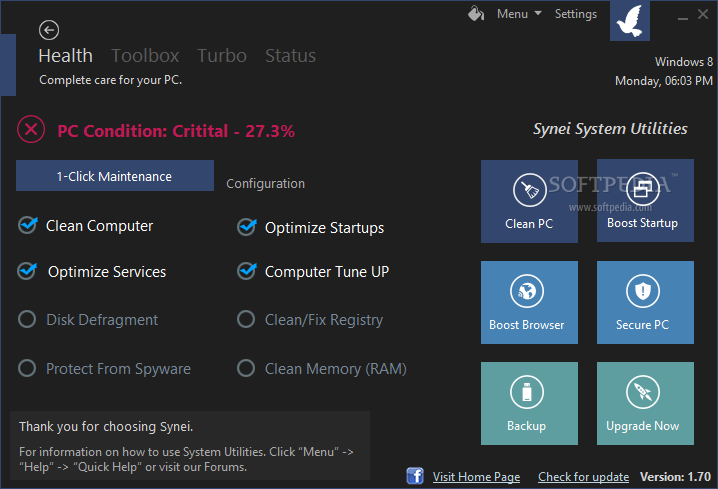The width and height of the screenshot is (718, 489).
Task: Click the back arrow icon
Action: 49,30
